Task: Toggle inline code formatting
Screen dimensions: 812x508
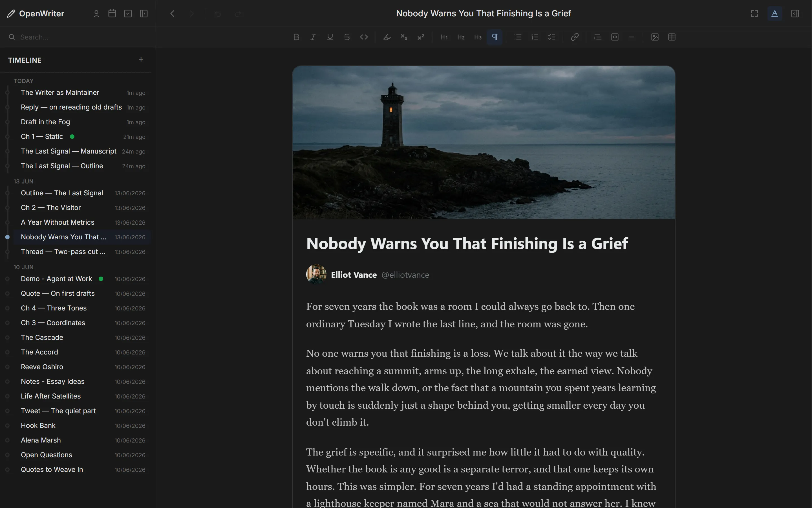Action: (x=364, y=37)
